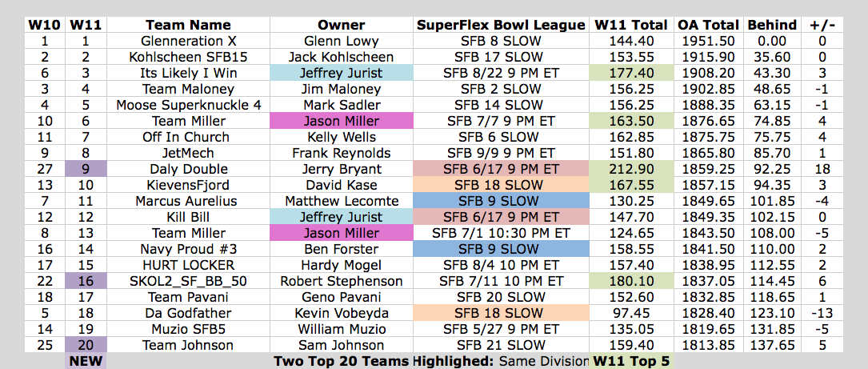
Task: Select the NEW purple legend cell
Action: 86,361
